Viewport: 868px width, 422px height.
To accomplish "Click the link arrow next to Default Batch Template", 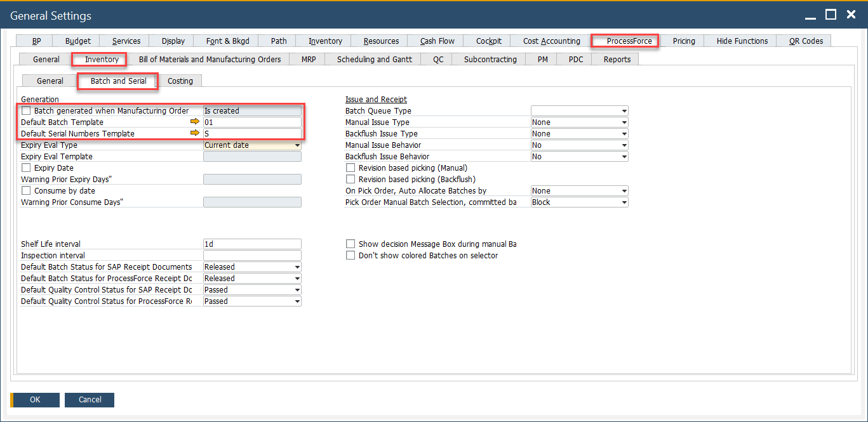I will [196, 121].
